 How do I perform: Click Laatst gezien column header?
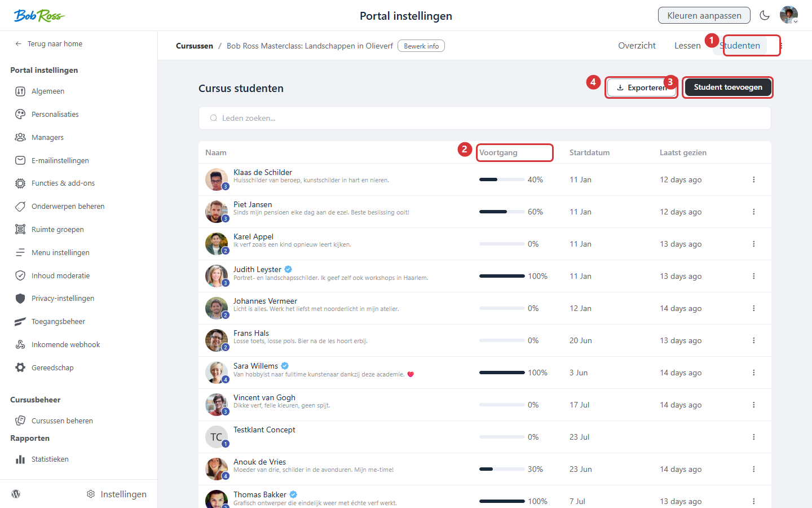tap(683, 152)
